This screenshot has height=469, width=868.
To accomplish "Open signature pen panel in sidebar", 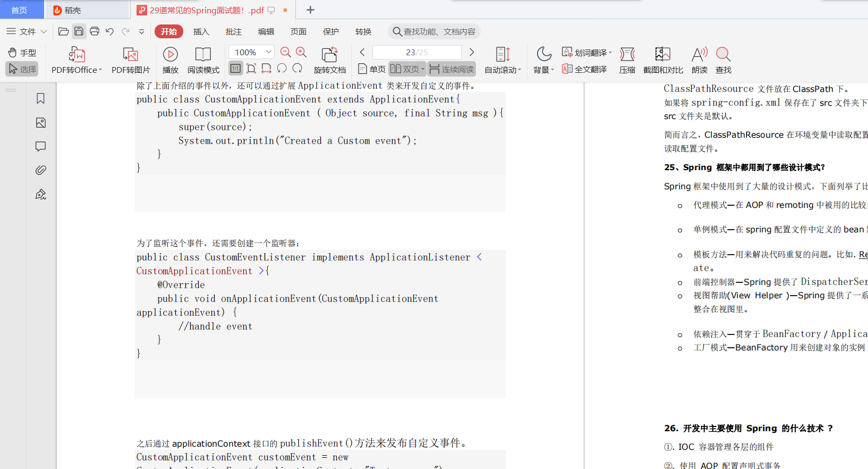I will tap(40, 194).
